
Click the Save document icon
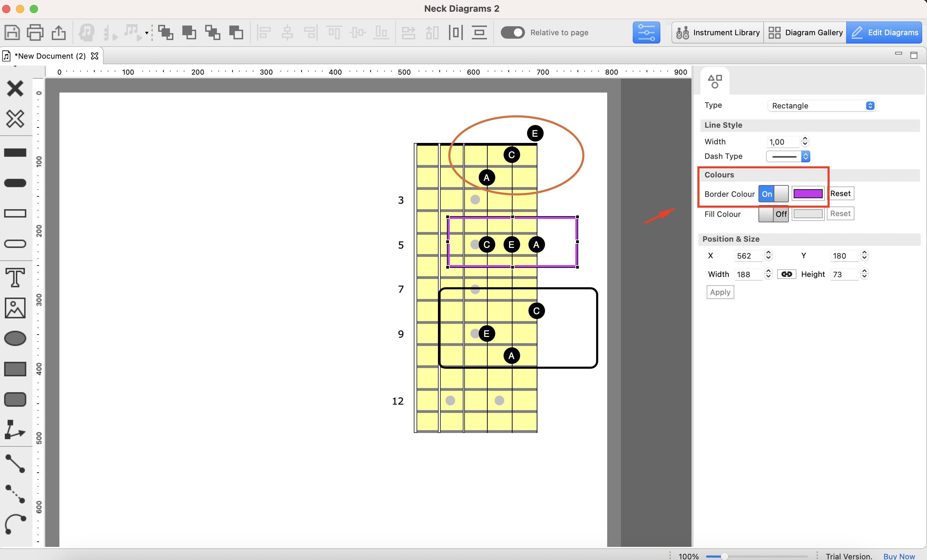coord(12,33)
